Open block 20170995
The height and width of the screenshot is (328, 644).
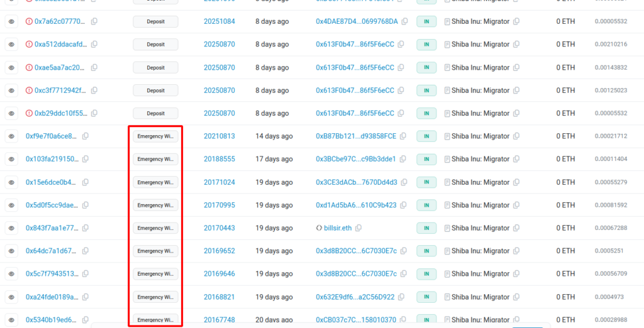(219, 205)
